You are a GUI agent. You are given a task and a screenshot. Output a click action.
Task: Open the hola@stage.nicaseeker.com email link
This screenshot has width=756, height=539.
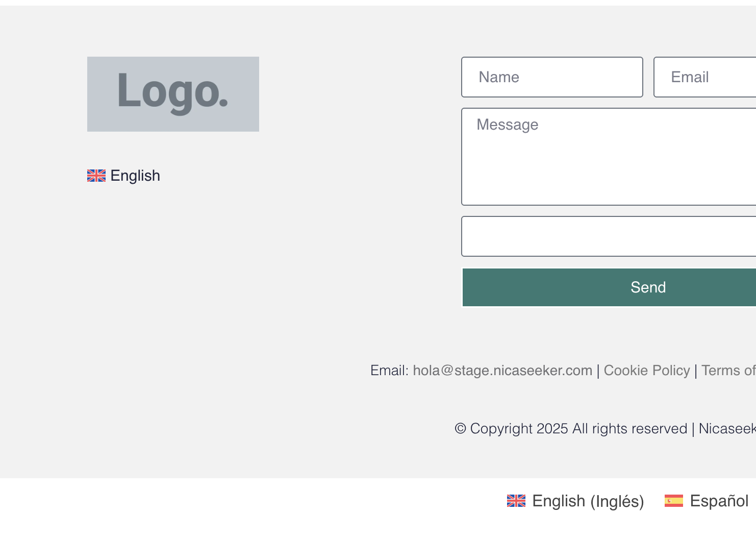[x=502, y=371]
